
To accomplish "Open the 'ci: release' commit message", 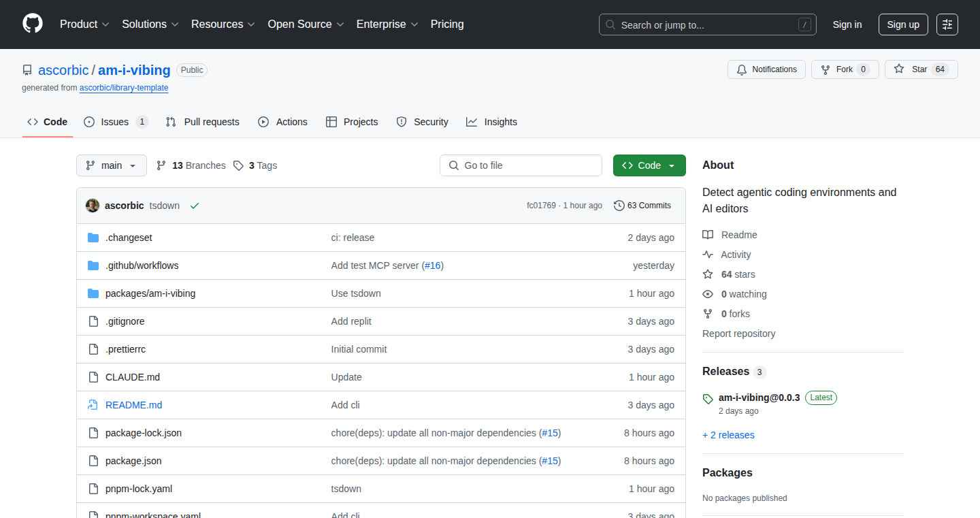I will tap(353, 238).
